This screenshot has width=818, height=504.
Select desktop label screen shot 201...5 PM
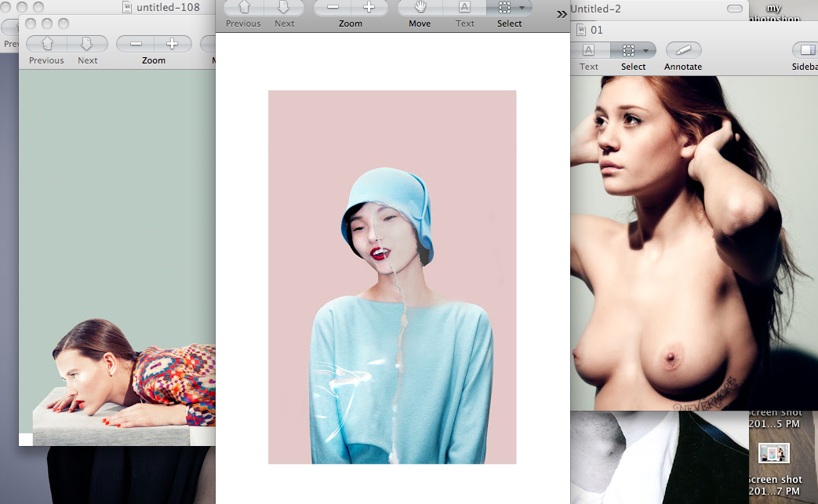tap(775, 419)
